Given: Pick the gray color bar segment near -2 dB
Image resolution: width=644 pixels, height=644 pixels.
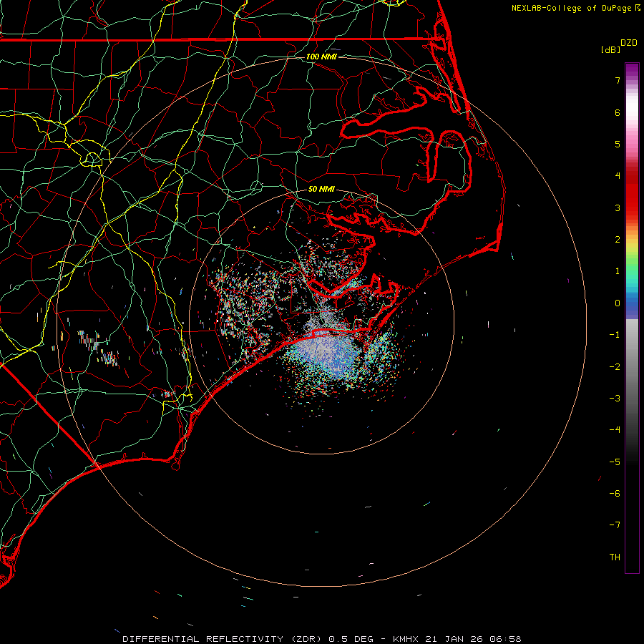Looking at the screenshot, I should [x=631, y=366].
